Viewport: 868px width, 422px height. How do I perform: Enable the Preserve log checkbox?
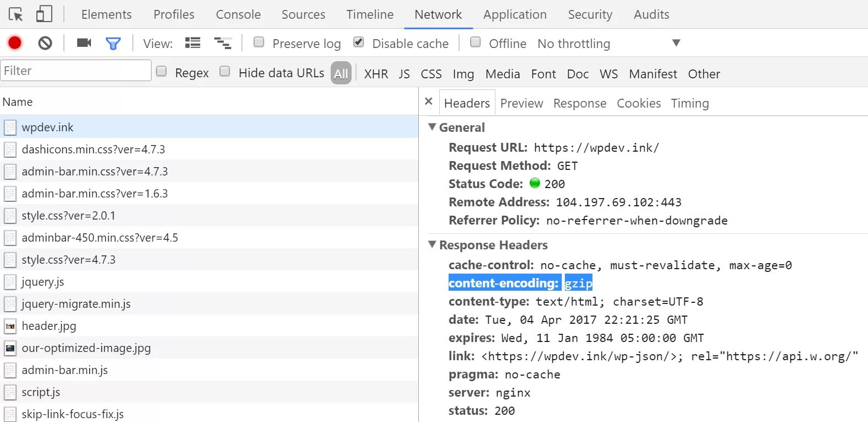[258, 42]
